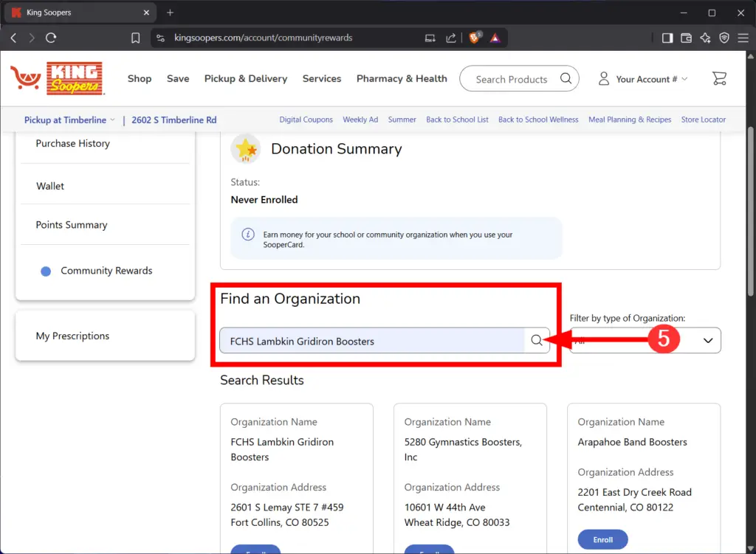Click the install app icon in address bar
Image resolution: width=756 pixels, height=554 pixels.
[x=430, y=38]
